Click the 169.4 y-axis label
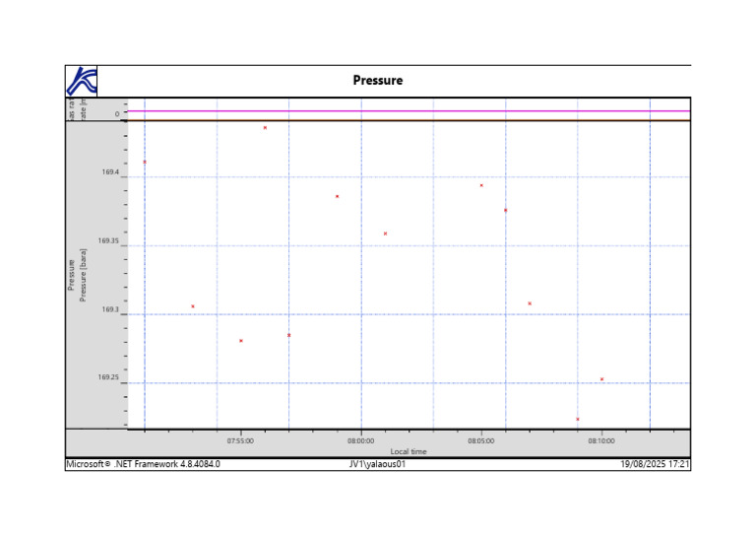This screenshot has height=535, width=756. (110, 171)
